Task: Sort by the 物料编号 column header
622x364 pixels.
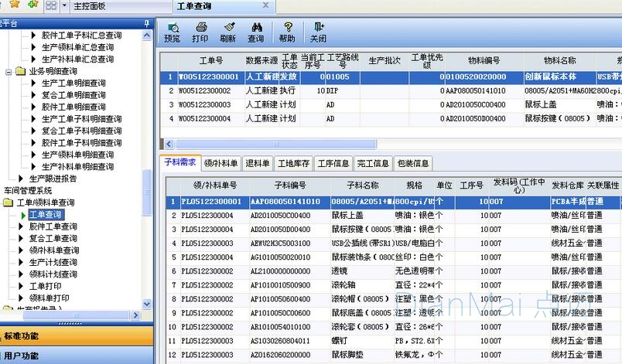Action: coord(484,60)
